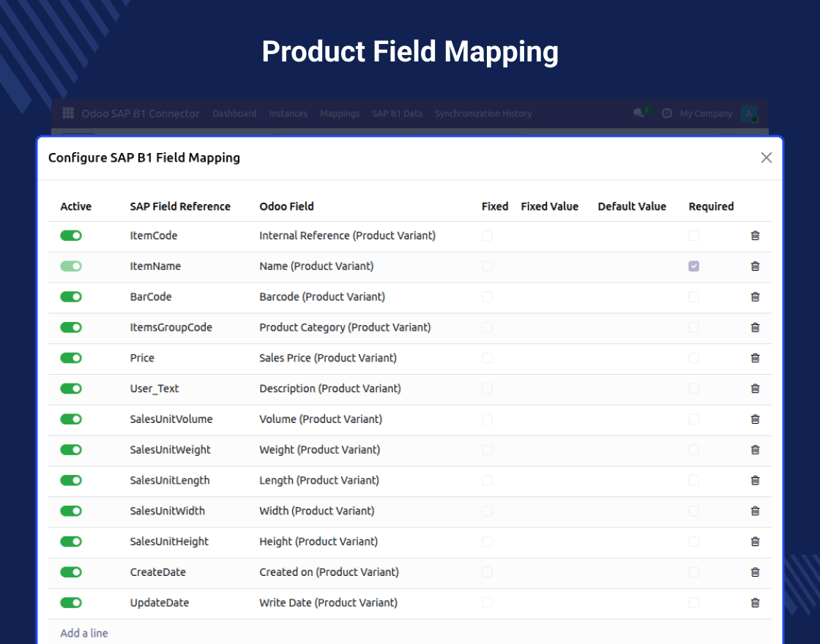Viewport: 820px width, 644px height.
Task: Open the Dashboard menu
Action: click(x=234, y=113)
